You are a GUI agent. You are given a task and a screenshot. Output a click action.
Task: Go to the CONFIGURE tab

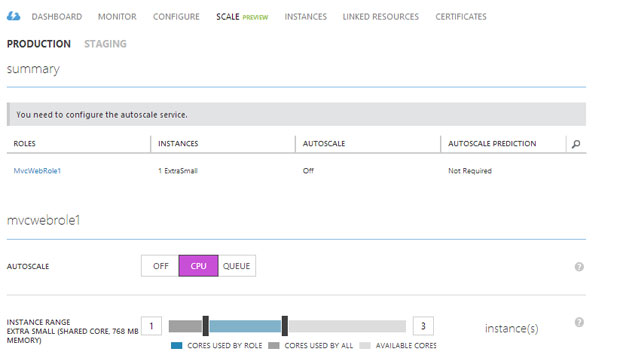click(176, 17)
